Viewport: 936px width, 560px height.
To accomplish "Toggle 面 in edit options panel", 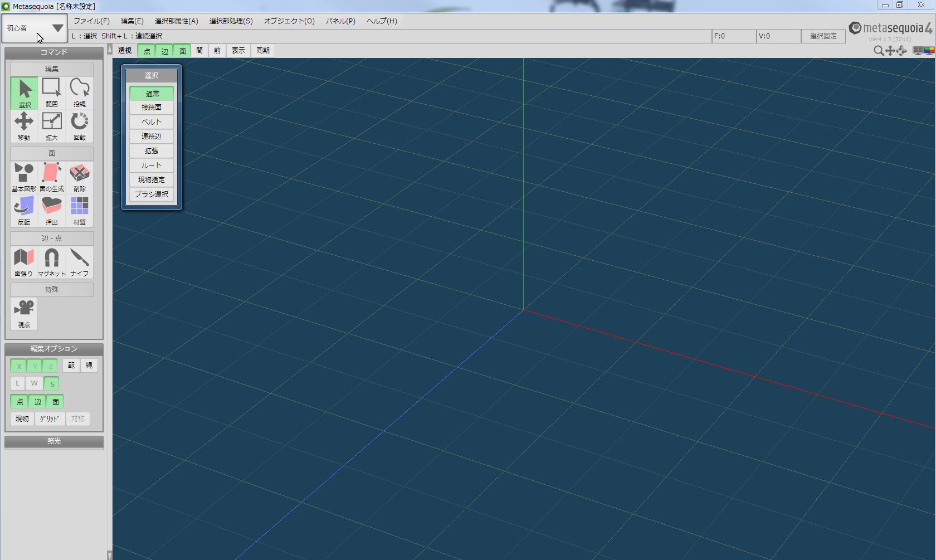I will 55,401.
